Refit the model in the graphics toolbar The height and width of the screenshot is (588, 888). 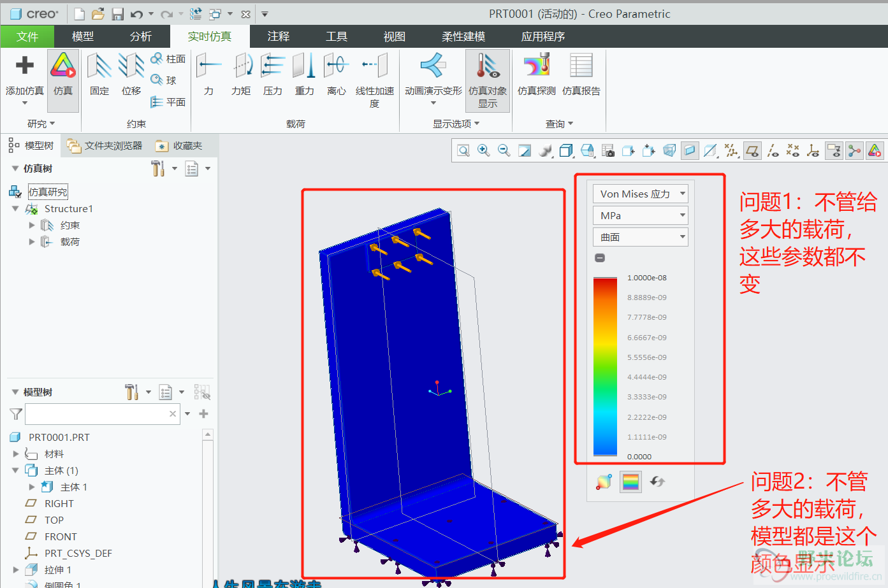(463, 151)
